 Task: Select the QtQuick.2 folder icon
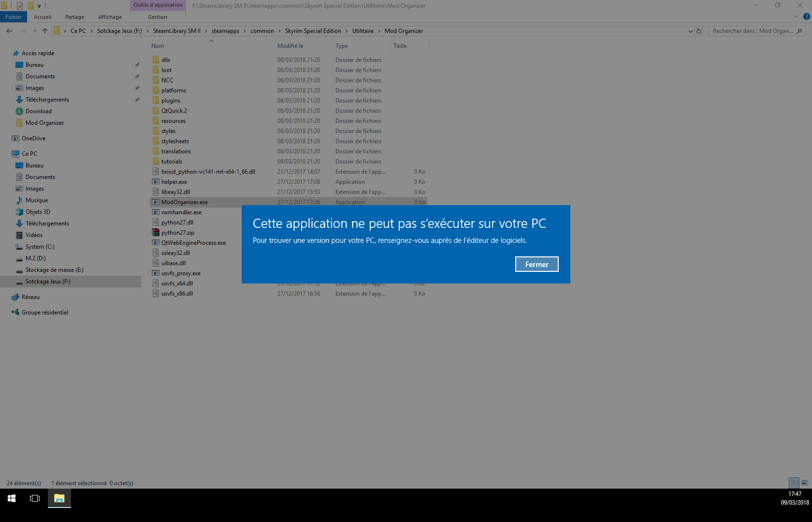point(156,111)
